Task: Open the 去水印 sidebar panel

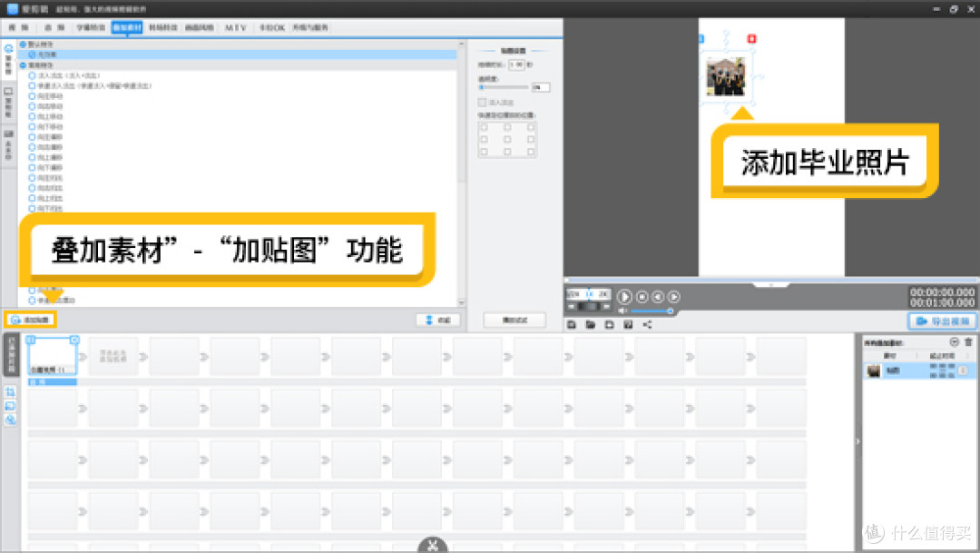Action: click(x=9, y=145)
